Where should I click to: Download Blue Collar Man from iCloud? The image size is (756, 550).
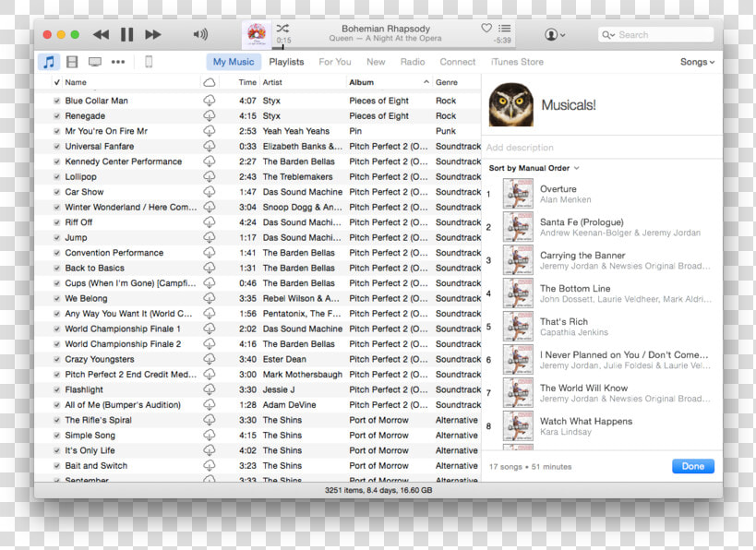click(x=210, y=101)
